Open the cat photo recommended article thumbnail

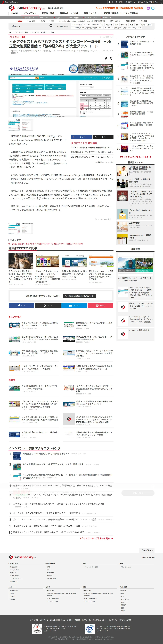click(x=21, y=261)
